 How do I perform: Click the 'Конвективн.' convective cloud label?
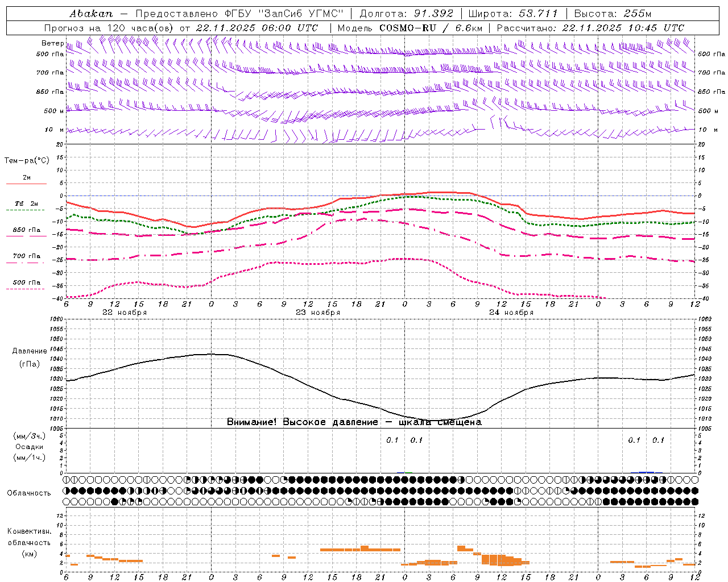coord(30,531)
